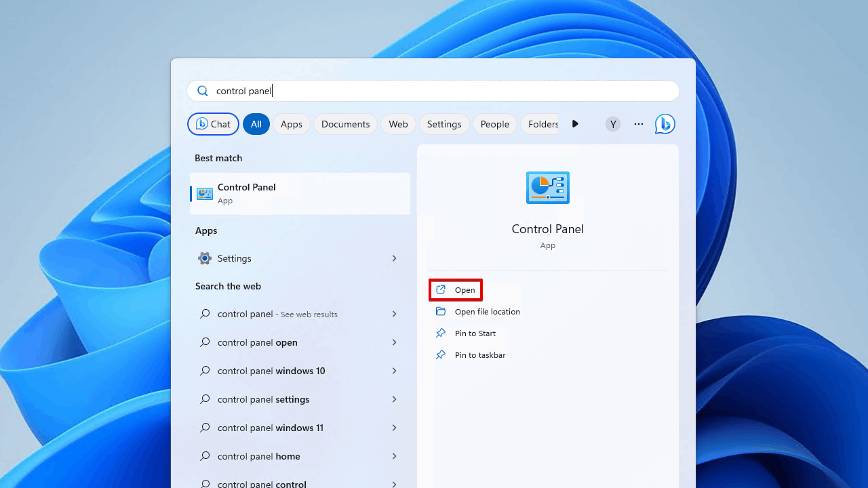Expand the Settings app result chevron
Viewport: 868px width, 488px height.
[x=394, y=258]
